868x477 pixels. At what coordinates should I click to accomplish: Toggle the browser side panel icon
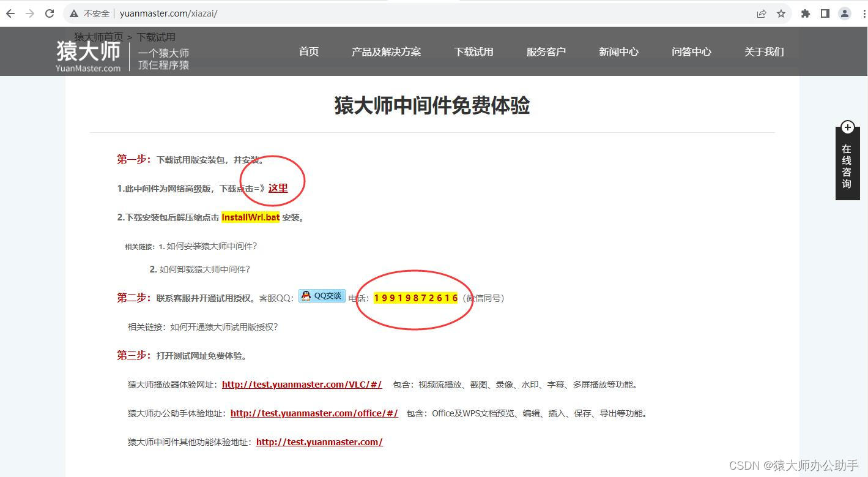pyautogui.click(x=825, y=13)
